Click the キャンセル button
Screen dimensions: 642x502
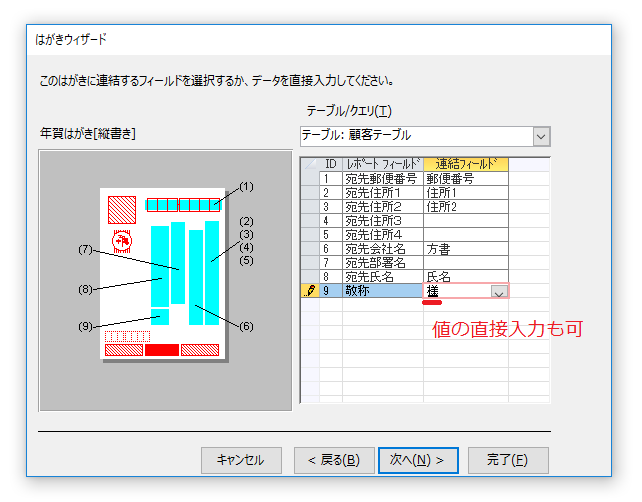241,460
